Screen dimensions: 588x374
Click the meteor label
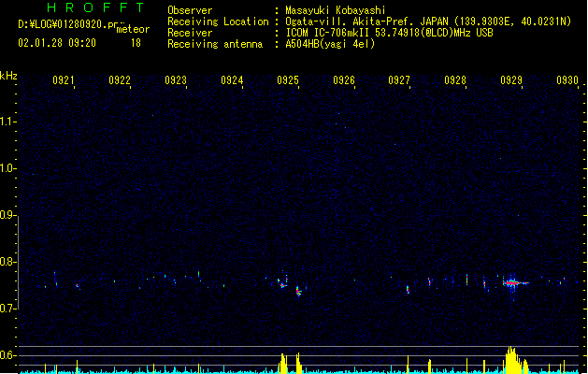(x=133, y=29)
